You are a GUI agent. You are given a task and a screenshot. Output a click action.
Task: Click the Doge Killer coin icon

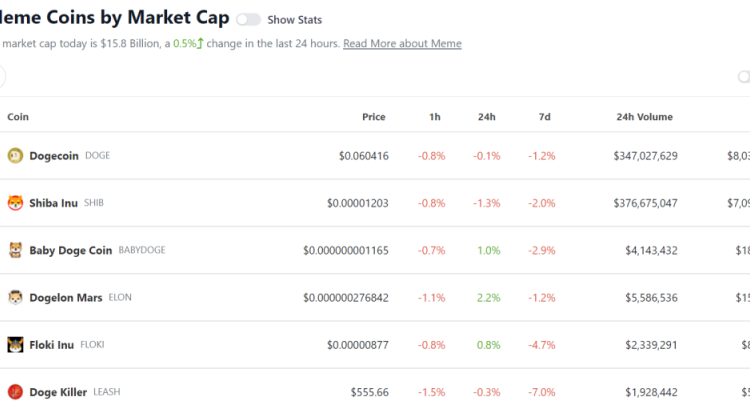pos(15,392)
